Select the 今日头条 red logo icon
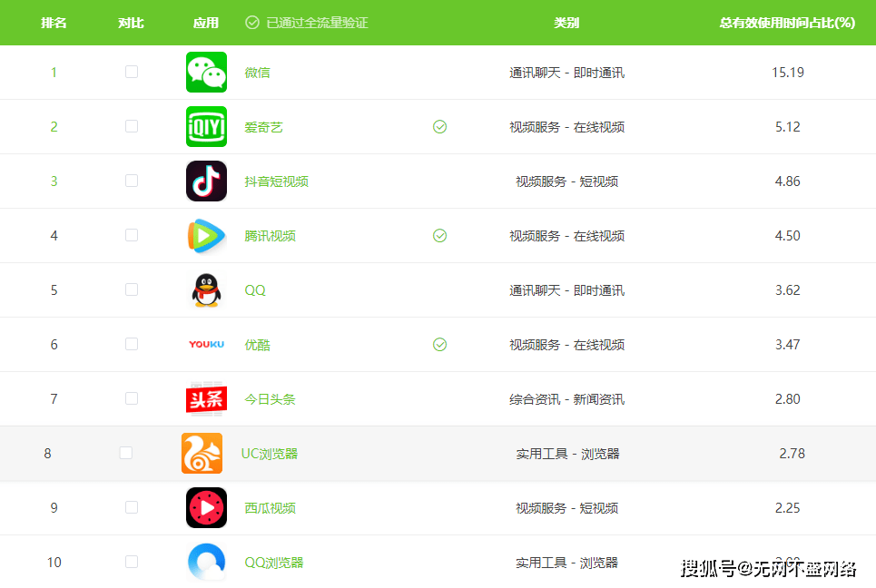The image size is (876, 588). tap(206, 398)
